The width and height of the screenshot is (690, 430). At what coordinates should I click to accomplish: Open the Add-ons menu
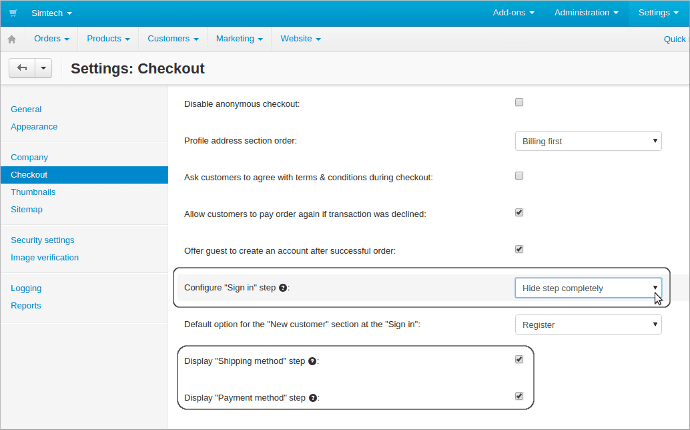[x=513, y=13]
